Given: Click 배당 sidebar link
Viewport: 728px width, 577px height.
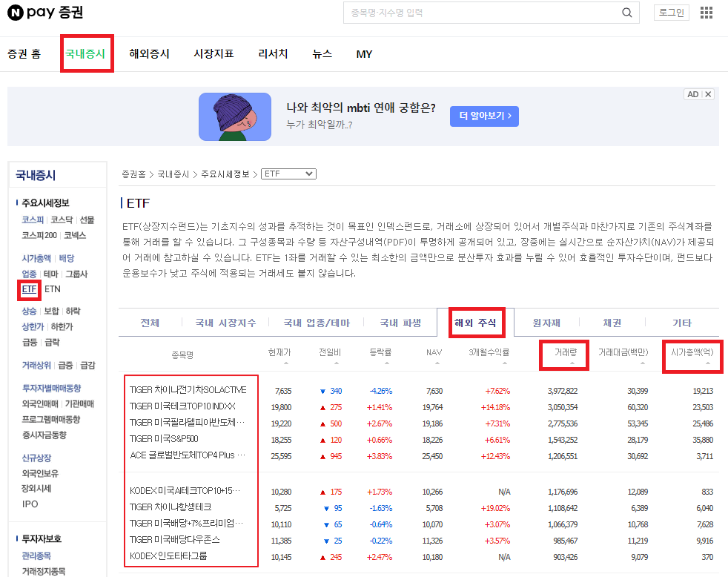Looking at the screenshot, I should 67,258.
